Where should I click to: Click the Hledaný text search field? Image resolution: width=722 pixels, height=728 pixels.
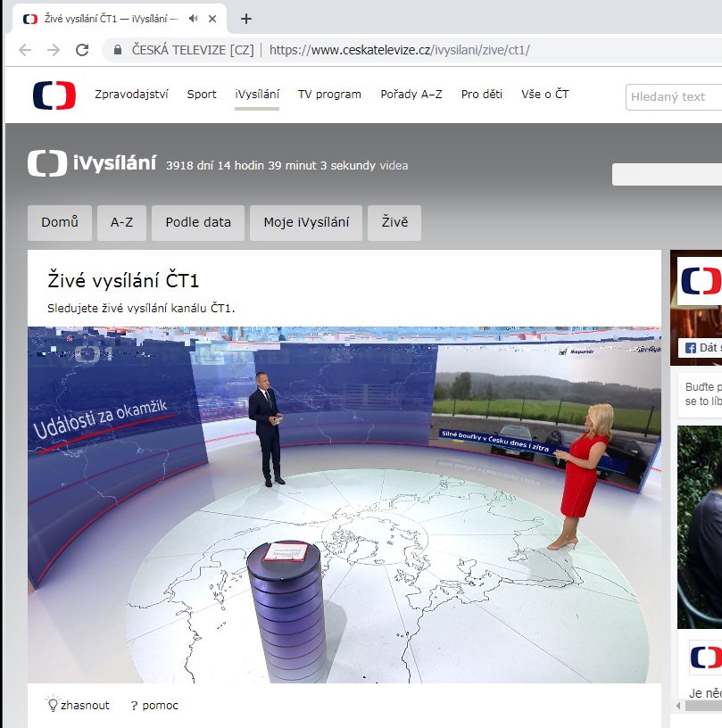pos(673,96)
